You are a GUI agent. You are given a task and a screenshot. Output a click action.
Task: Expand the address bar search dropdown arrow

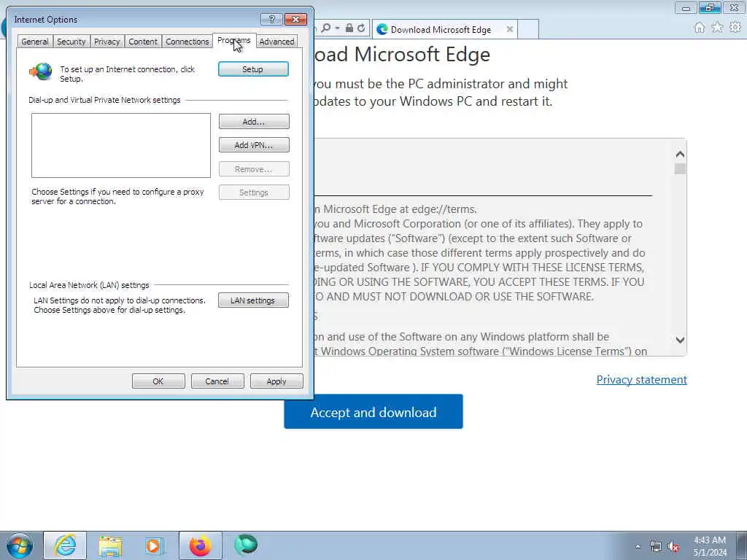tap(337, 28)
